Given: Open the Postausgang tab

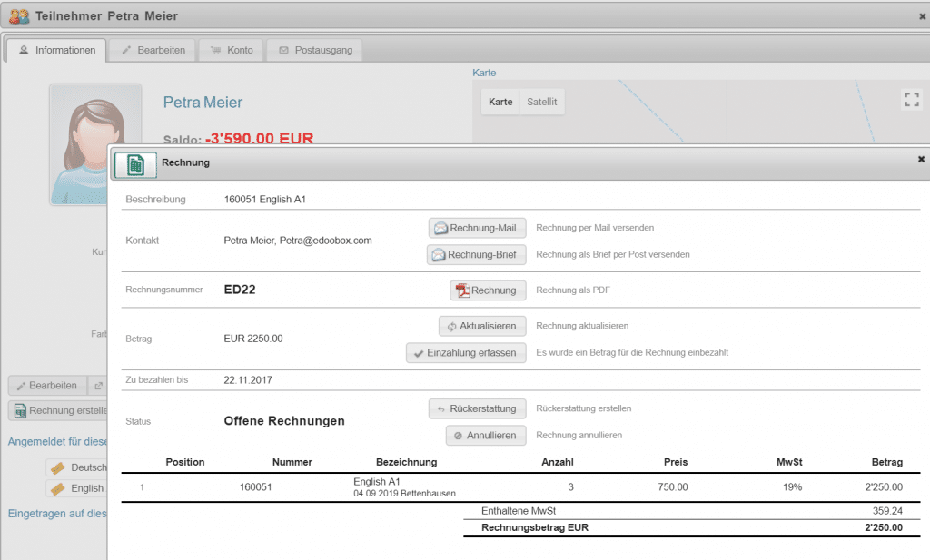Looking at the screenshot, I should [x=315, y=50].
